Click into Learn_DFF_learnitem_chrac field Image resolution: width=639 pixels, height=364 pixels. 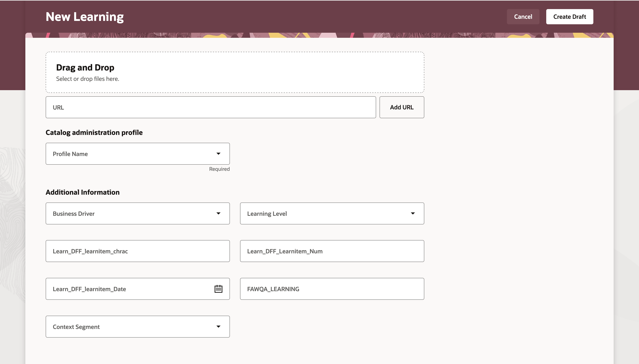137,251
